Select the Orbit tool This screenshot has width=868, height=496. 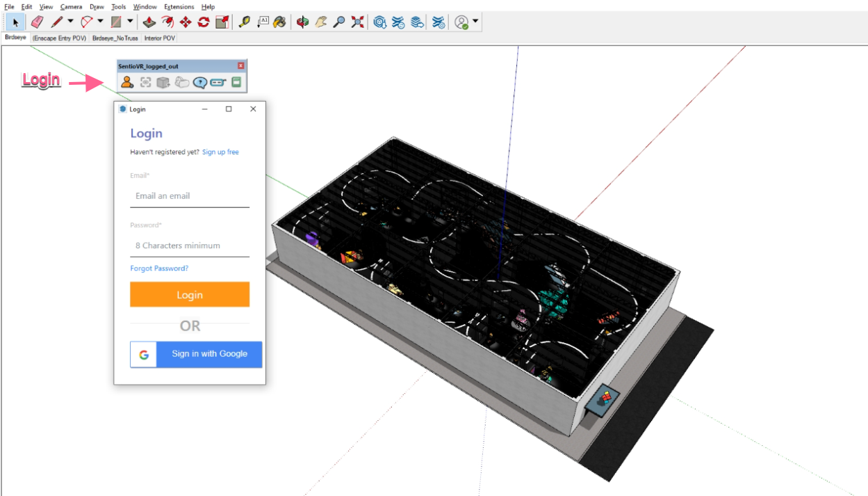(x=302, y=22)
